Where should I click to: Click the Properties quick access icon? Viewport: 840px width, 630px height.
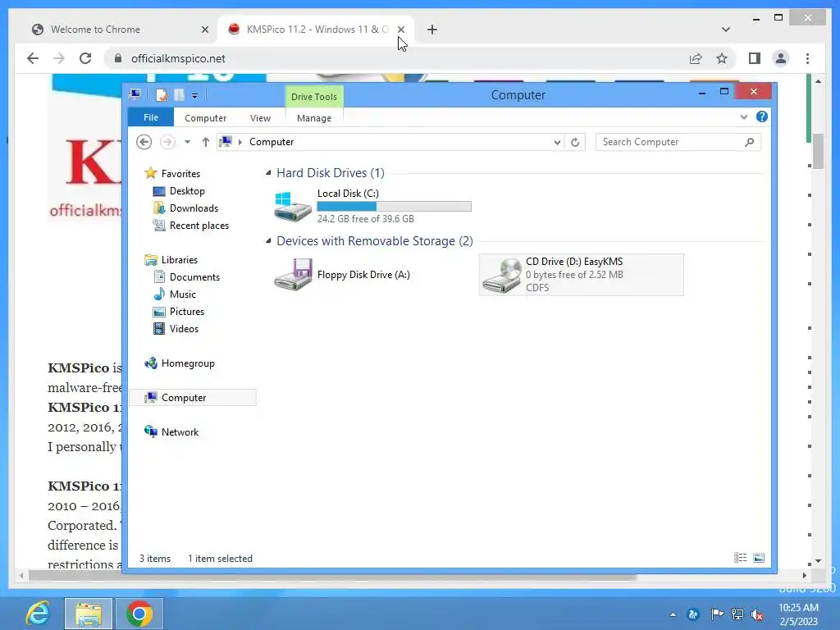(x=162, y=95)
